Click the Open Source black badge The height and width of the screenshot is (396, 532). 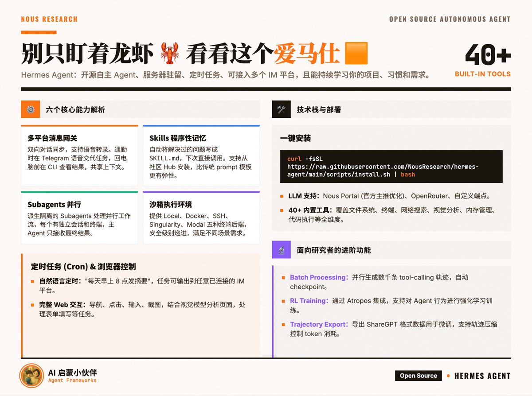click(419, 376)
